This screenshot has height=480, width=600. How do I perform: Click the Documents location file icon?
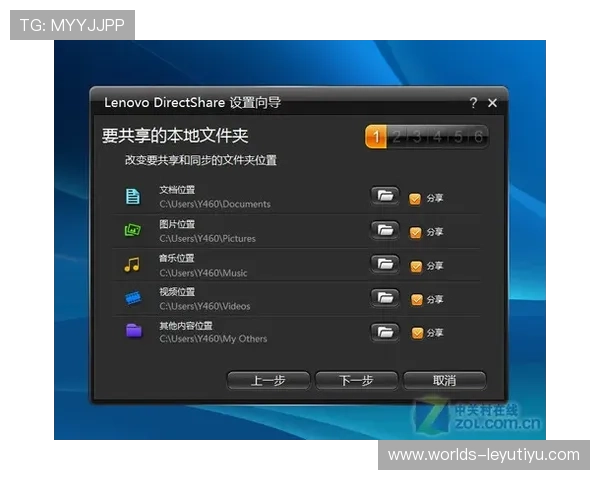pos(132,196)
